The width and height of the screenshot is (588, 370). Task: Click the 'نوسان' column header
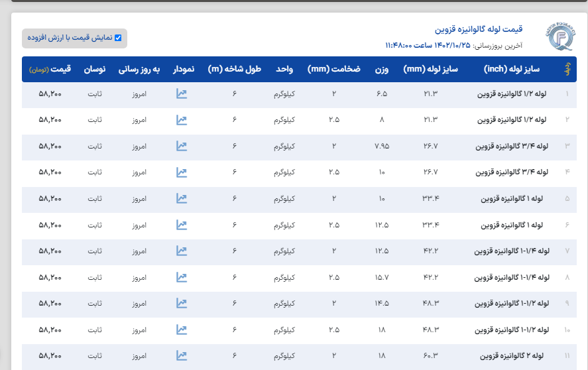click(95, 69)
